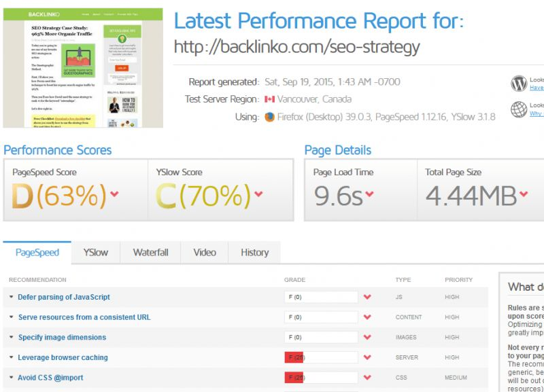This screenshot has width=544, height=392.
Task: Click the Vancouver, Canada region text
Action: pos(314,99)
